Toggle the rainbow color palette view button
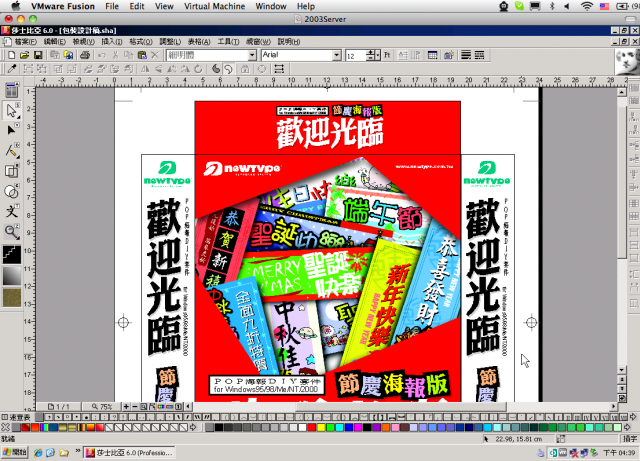640x461 pixels. coord(162,407)
